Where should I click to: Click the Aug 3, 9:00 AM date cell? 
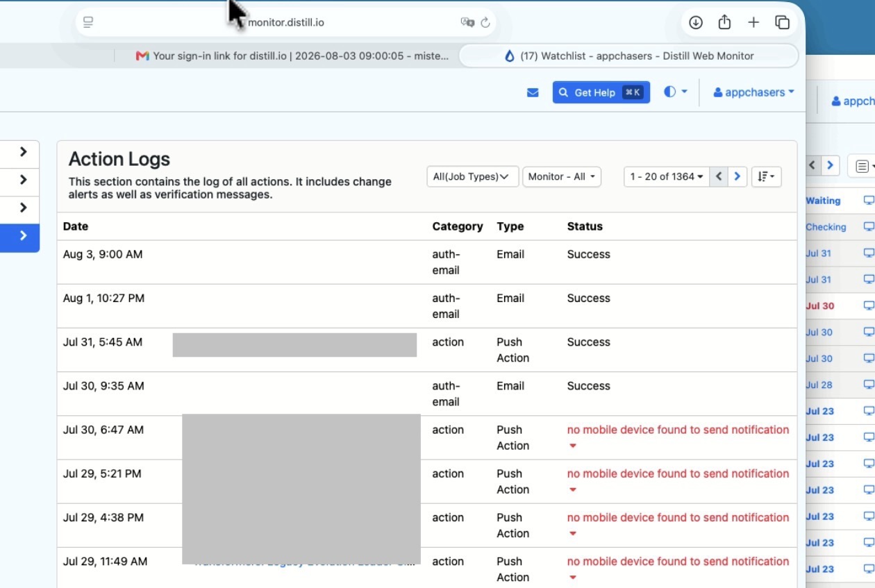[x=103, y=254]
